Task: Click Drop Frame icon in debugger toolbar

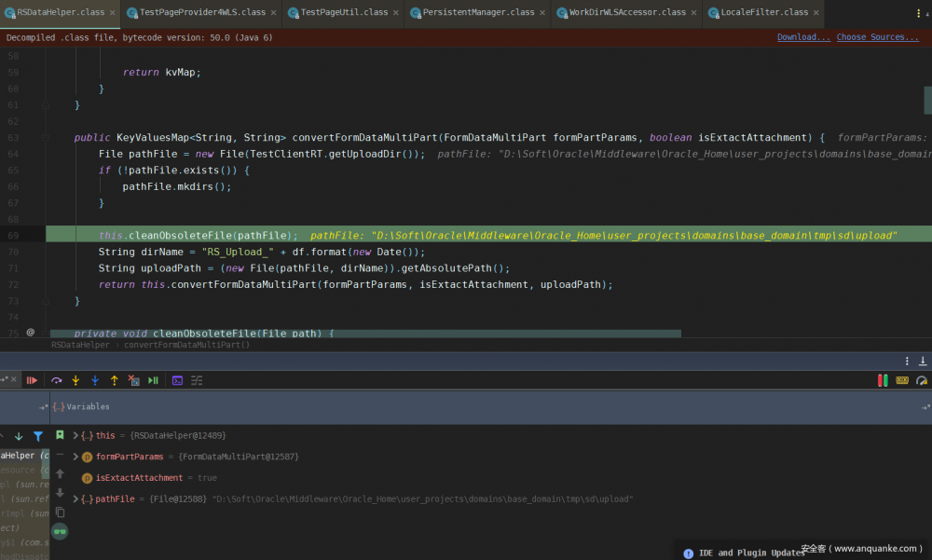Action: (133, 380)
